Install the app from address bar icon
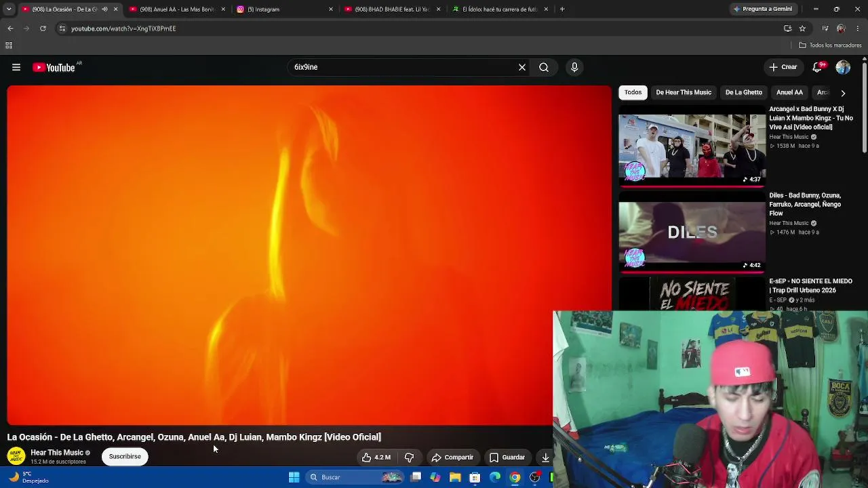Viewport: 868px width, 488px height. tap(787, 28)
